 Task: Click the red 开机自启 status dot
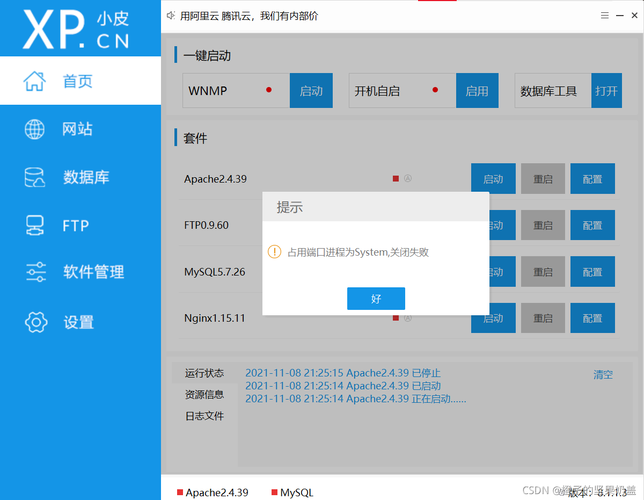click(435, 90)
